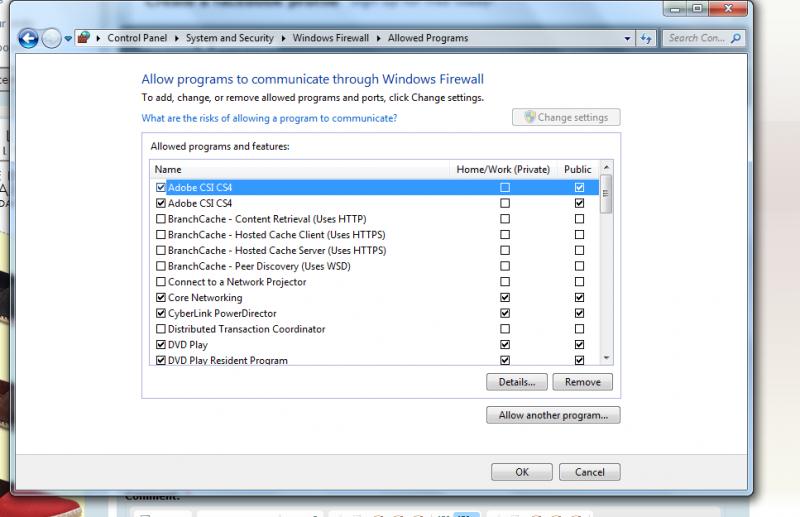Go to Windows Firewall breadcrumb
The image size is (800, 517).
coord(330,38)
